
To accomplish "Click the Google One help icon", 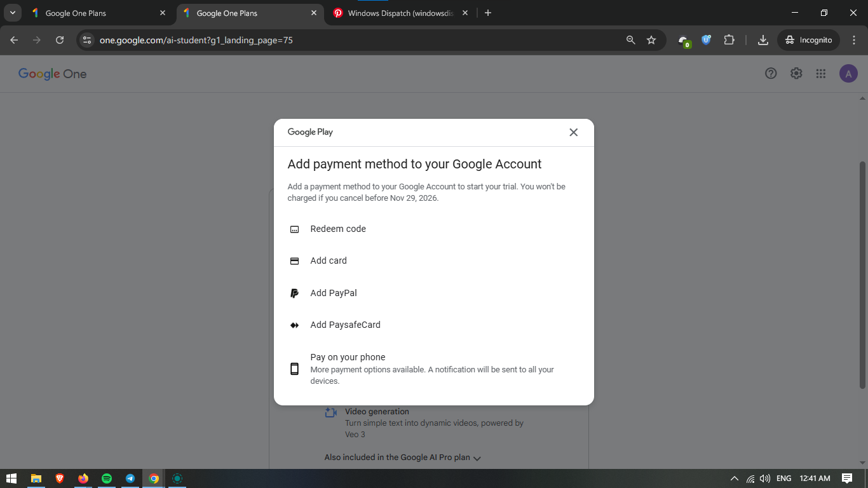I will pyautogui.click(x=771, y=74).
